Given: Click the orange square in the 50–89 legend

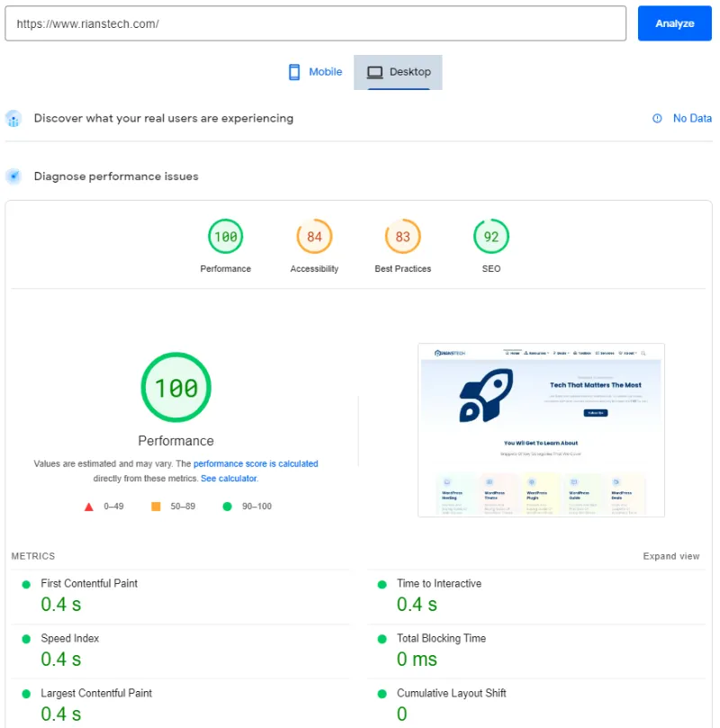Looking at the screenshot, I should (x=155, y=506).
